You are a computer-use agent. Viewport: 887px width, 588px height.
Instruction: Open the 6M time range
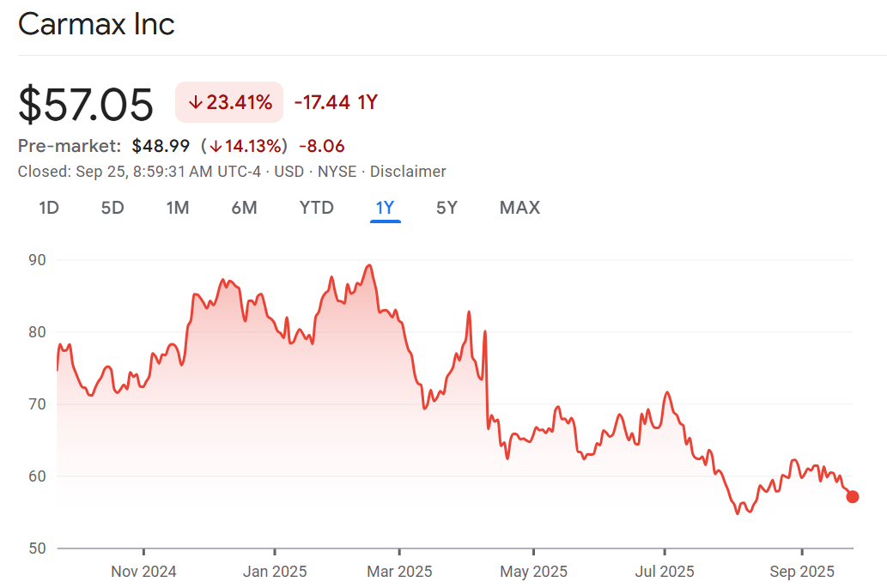click(x=244, y=208)
